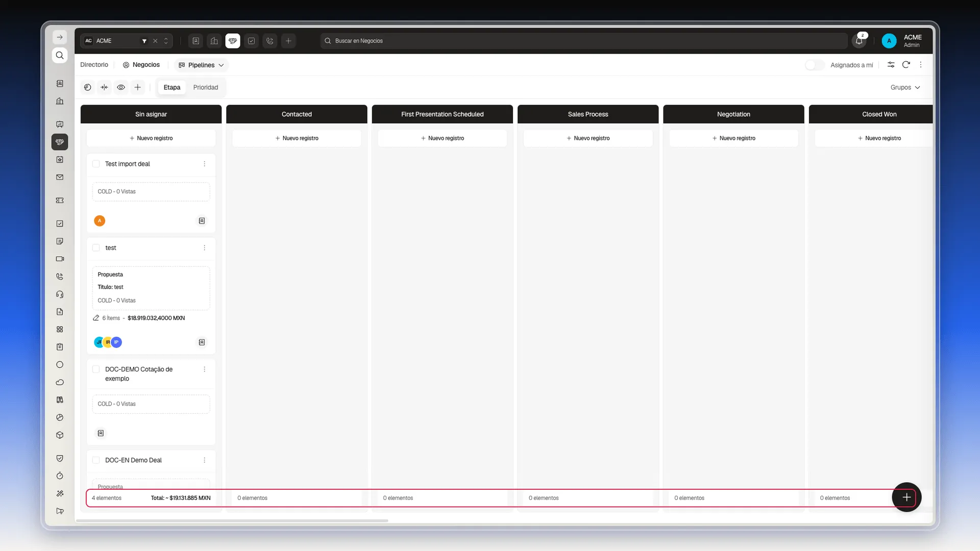Open the notifications bell
The width and height of the screenshot is (980, 551).
coord(859,41)
